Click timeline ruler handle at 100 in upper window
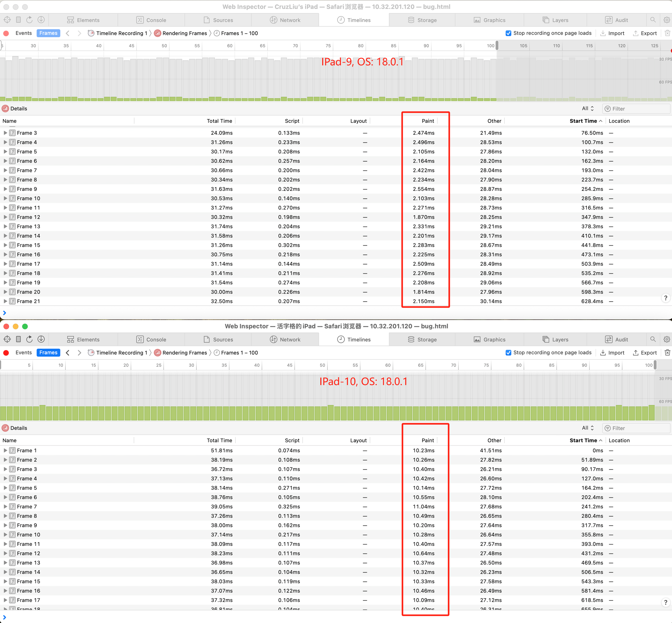 [497, 46]
